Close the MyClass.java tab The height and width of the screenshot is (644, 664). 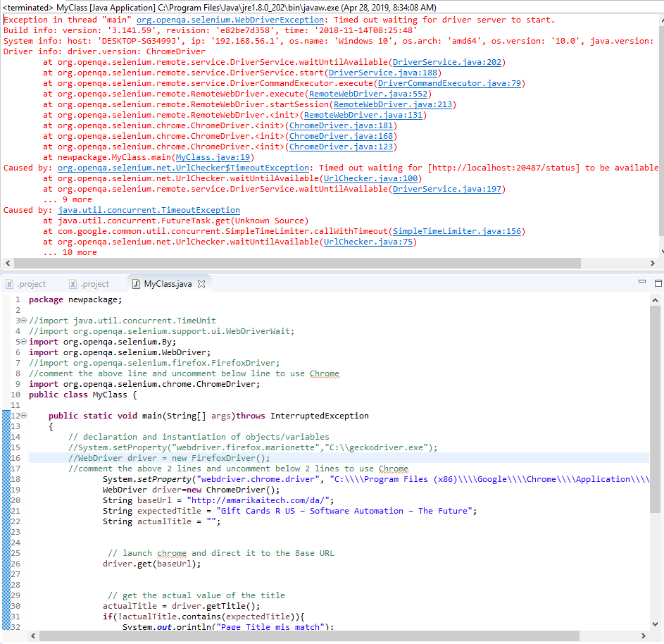point(201,284)
